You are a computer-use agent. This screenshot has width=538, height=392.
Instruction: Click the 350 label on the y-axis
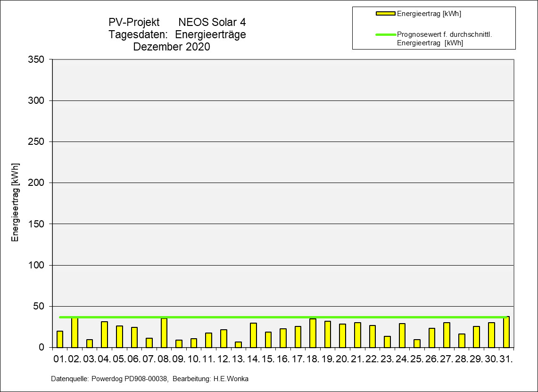click(x=36, y=59)
